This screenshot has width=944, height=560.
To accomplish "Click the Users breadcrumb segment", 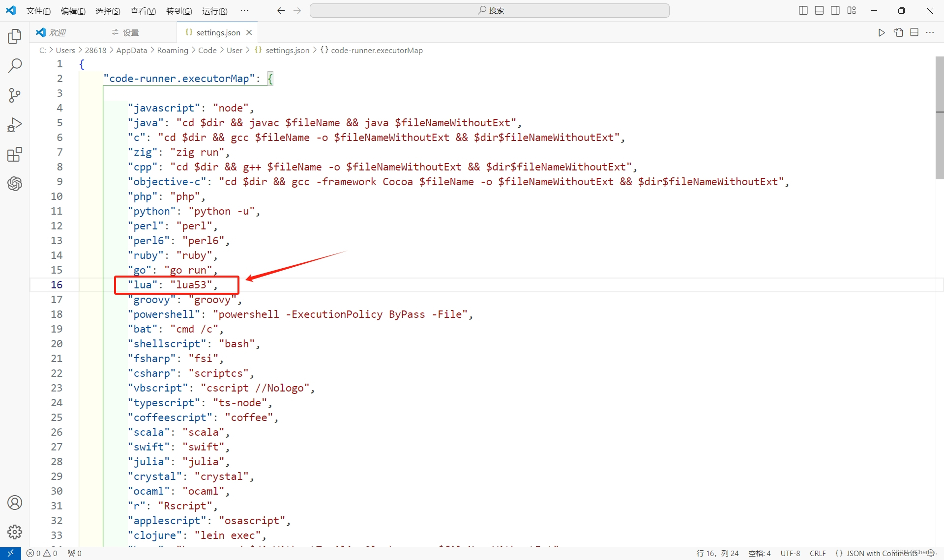I will 65,50.
